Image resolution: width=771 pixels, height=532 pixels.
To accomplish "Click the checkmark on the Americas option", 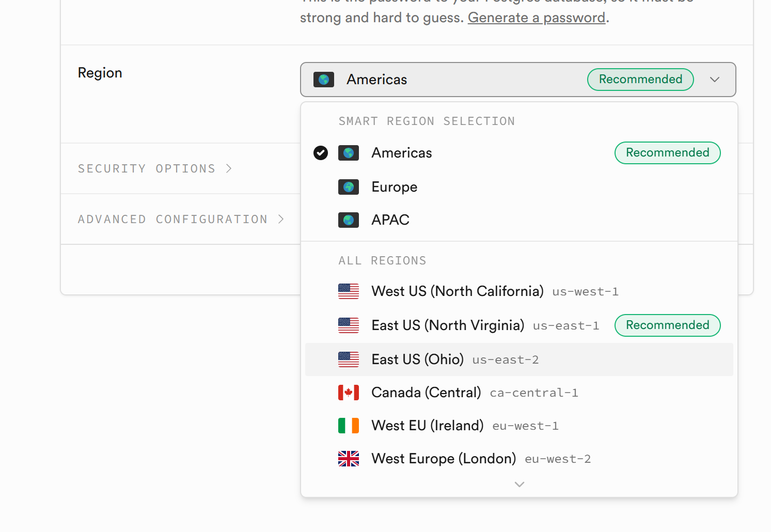I will 321,153.
